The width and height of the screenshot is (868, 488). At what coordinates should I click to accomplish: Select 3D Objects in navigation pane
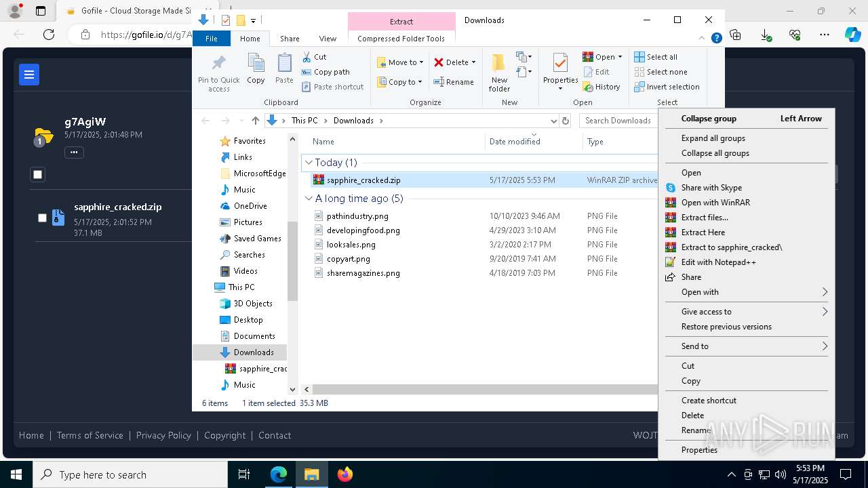click(x=252, y=304)
